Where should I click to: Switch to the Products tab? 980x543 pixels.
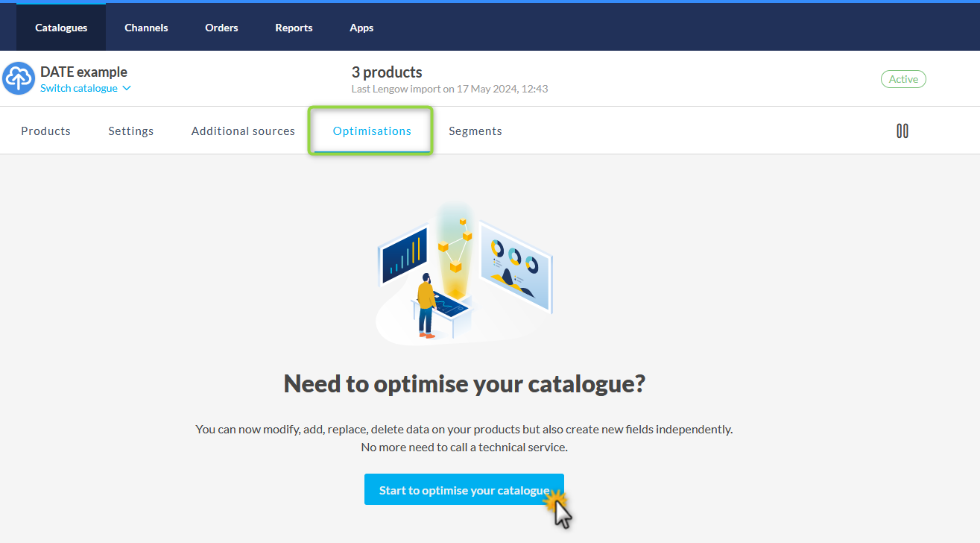(x=45, y=131)
